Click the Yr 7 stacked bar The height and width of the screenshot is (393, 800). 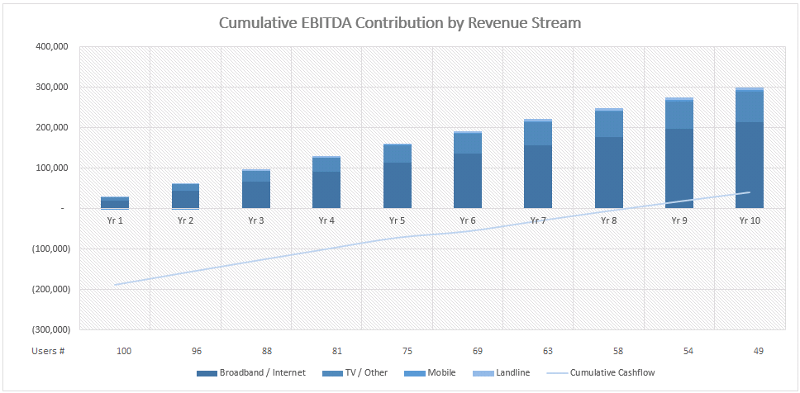point(538,163)
